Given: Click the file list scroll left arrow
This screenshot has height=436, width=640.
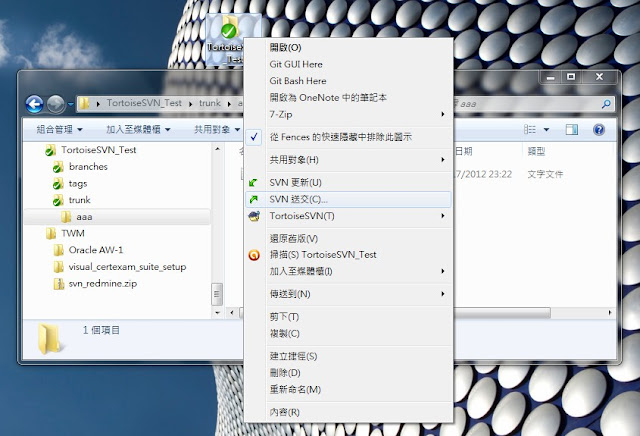Looking at the screenshot, I should [232, 313].
